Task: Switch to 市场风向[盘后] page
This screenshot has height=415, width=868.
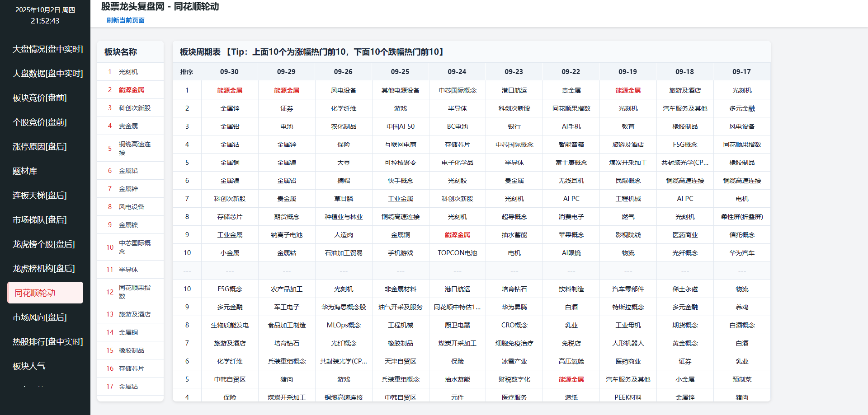Action: coord(40,317)
